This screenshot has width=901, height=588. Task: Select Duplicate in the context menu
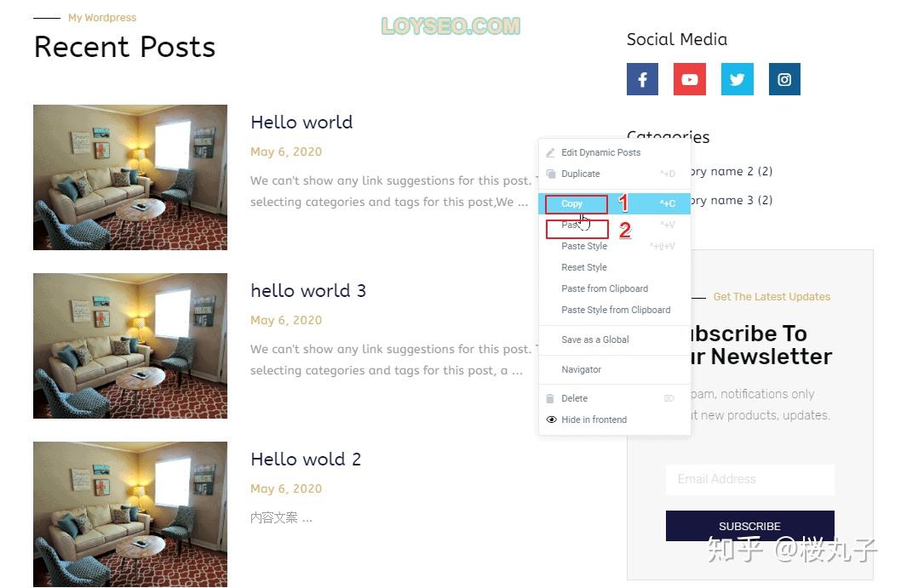tap(580, 174)
